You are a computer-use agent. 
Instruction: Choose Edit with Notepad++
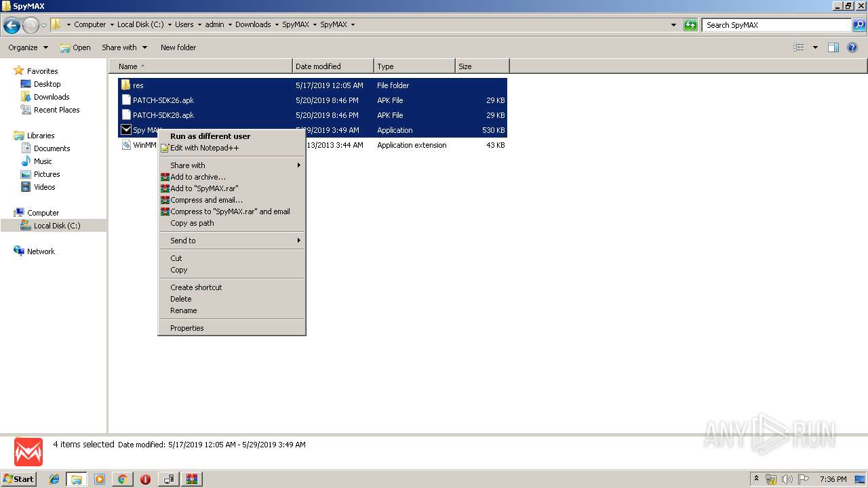click(x=231, y=148)
